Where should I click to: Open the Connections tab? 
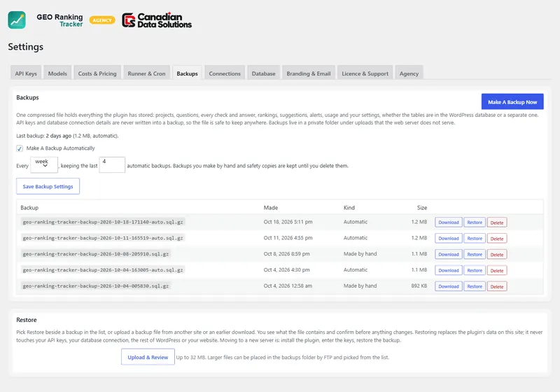click(x=225, y=73)
